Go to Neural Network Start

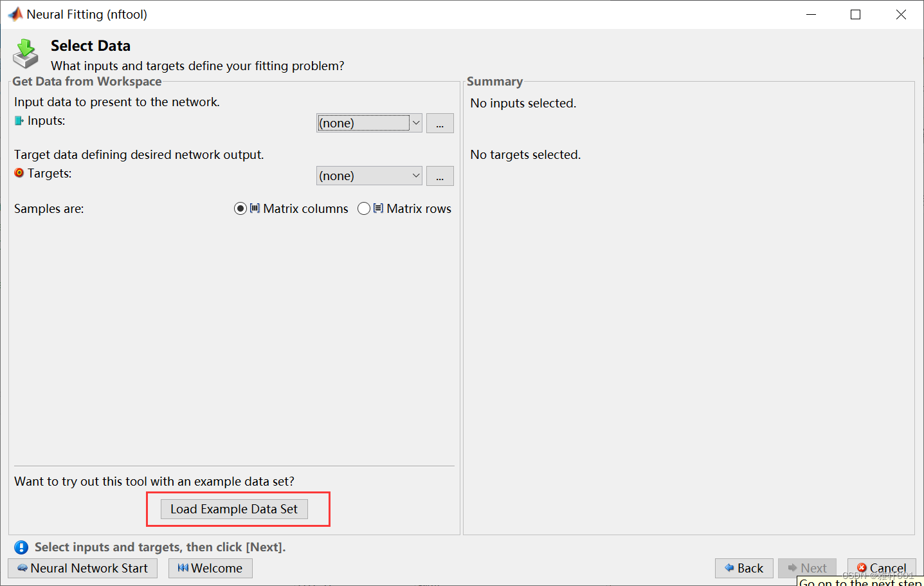(83, 568)
